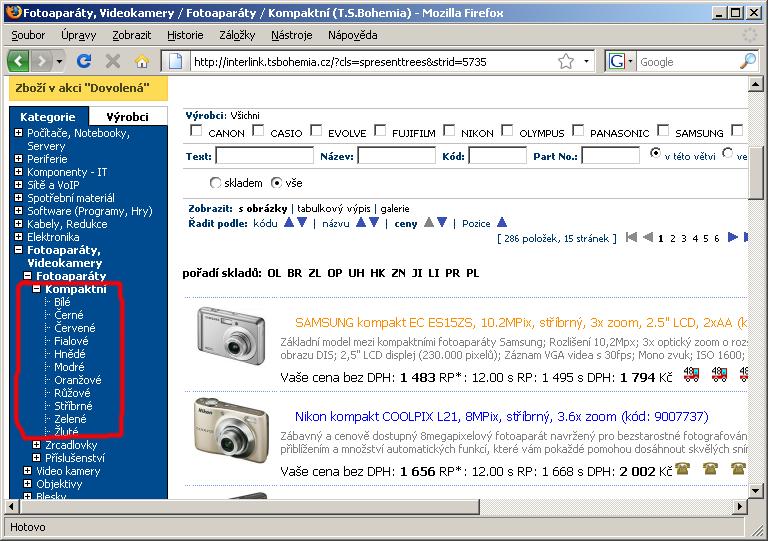Image resolution: width=768 pixels, height=541 pixels.
Task: Open the Historie menu
Action: pos(185,35)
